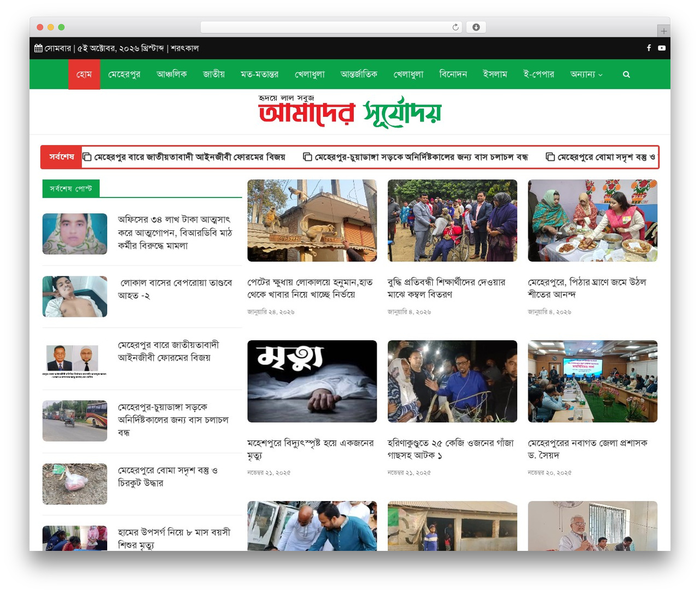
Task: Open article মহেশপুরে বিদ্যুৎস্পৃষ্ট হয়ে একজনের মৃত্যু
Action: [x=311, y=449]
